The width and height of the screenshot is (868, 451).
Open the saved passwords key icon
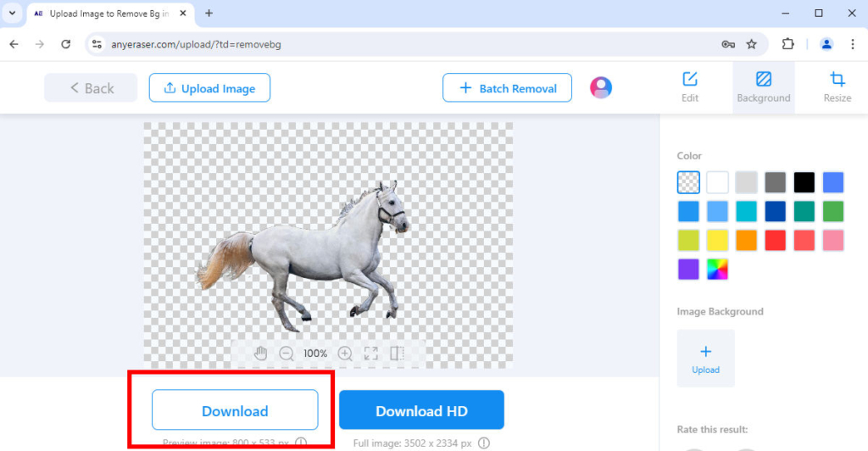point(728,44)
